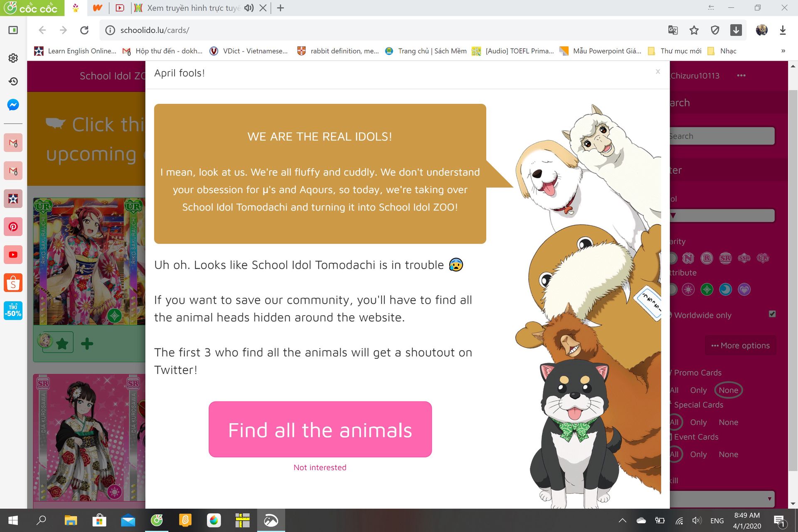The image size is (798, 532).
Task: Close the Xem truyền hình trực tuyến tab
Action: (x=263, y=8)
